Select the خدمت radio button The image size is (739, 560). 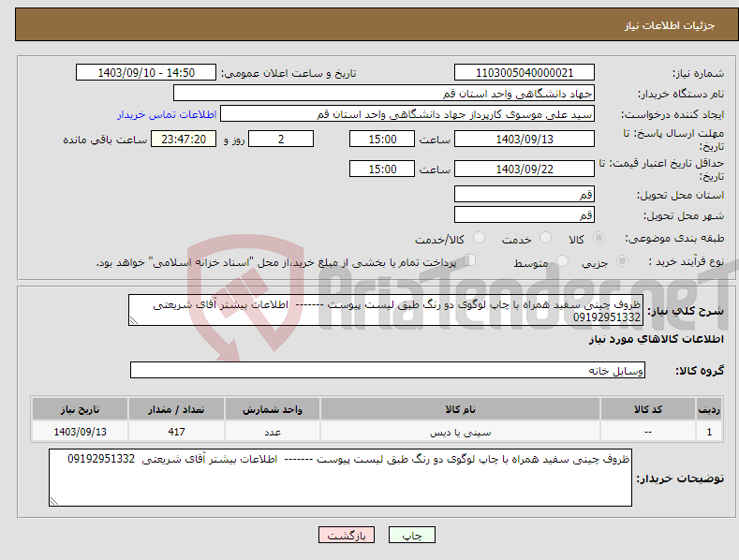coord(545,238)
